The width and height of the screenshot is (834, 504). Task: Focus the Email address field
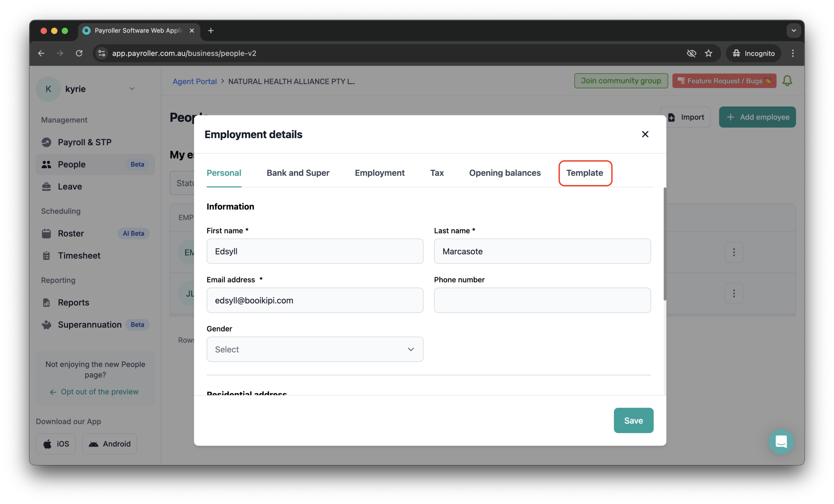tap(315, 300)
